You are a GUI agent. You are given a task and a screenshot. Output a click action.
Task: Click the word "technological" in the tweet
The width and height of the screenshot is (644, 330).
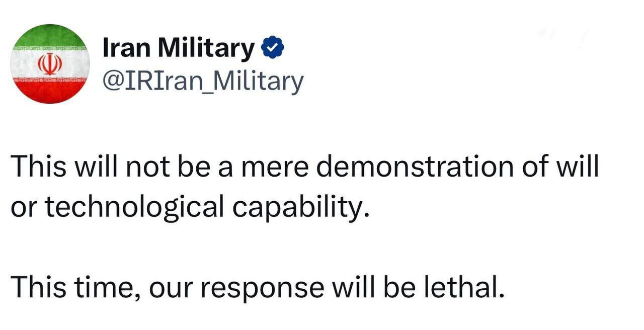point(134,207)
